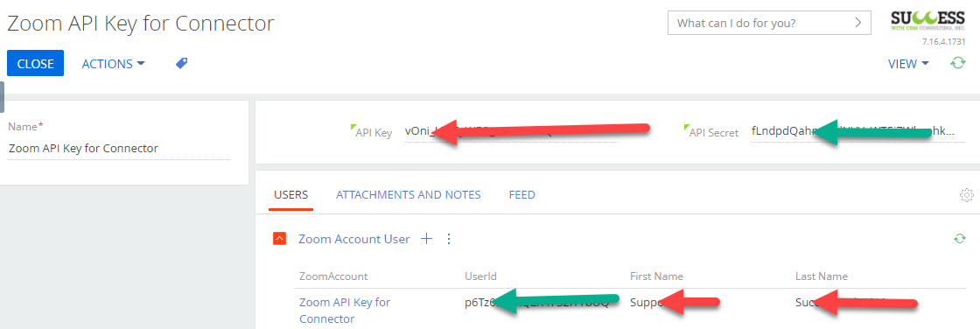Open Zoom API Key for Connector link
The height and width of the screenshot is (329, 980).
(x=345, y=311)
